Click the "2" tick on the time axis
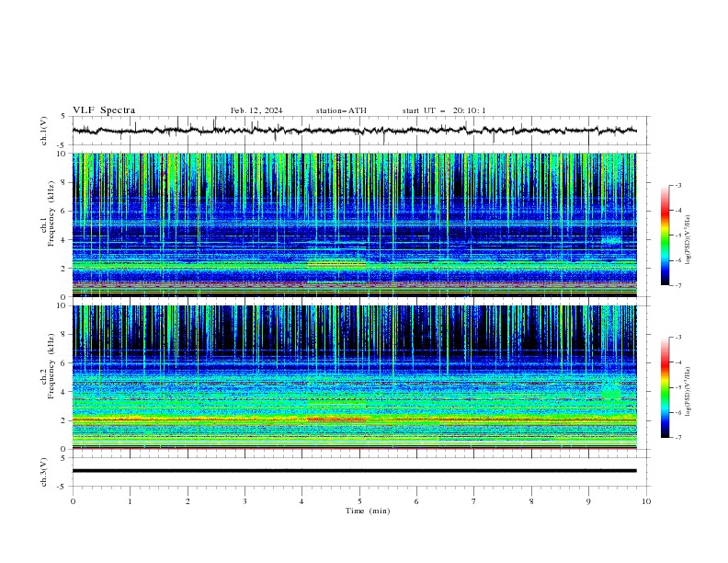Screen dimensions: 728x563 click(x=188, y=501)
